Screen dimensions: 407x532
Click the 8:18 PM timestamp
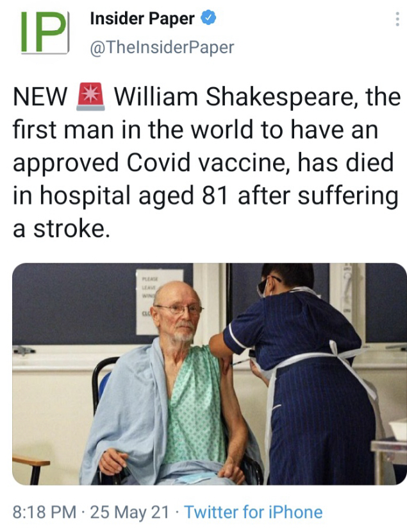(44, 512)
